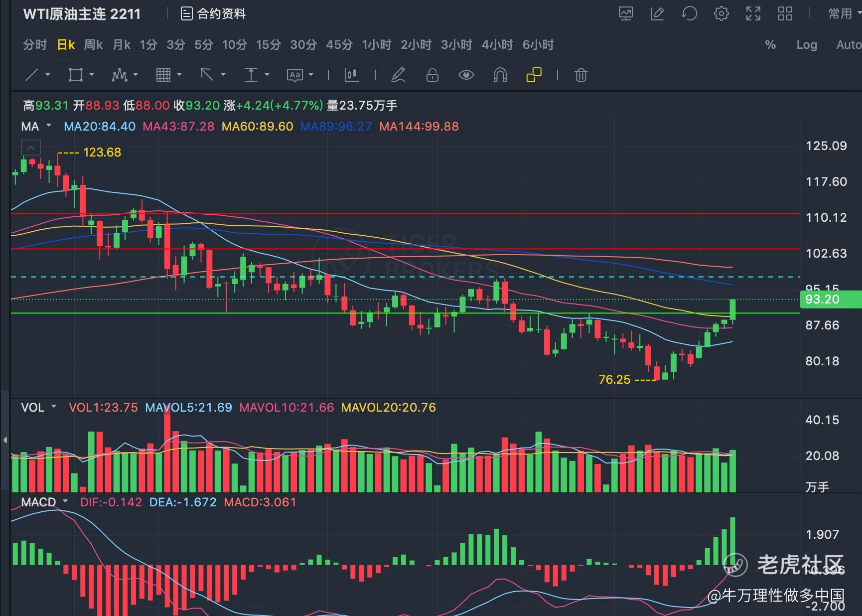Click the MA20:84.40 label
The image size is (862, 616).
click(x=100, y=127)
